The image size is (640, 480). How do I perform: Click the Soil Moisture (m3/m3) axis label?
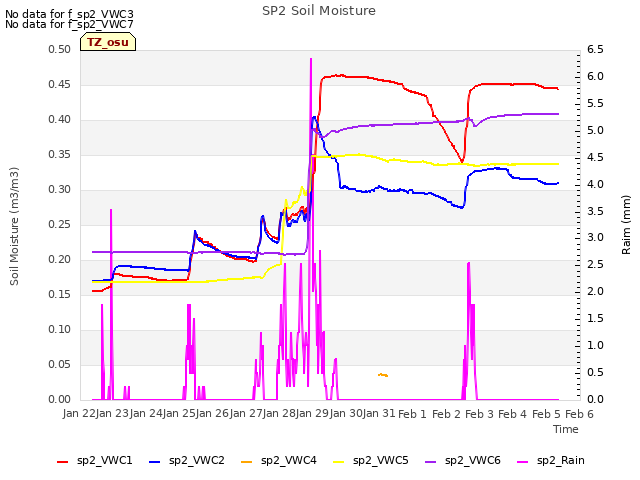tap(14, 226)
